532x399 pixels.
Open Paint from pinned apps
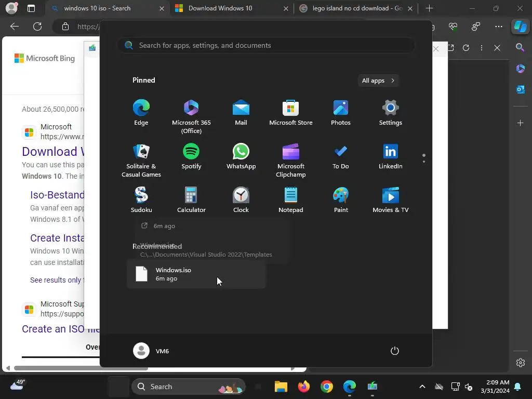[341, 200]
